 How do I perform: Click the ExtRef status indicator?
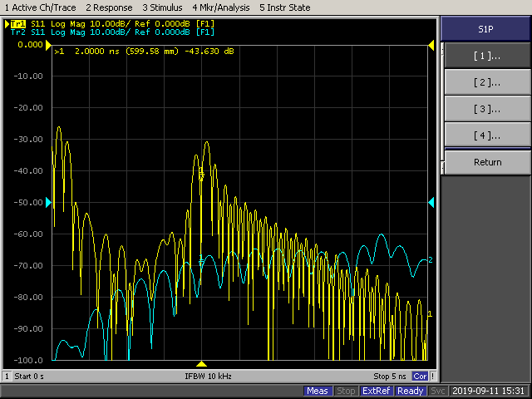coord(377,391)
